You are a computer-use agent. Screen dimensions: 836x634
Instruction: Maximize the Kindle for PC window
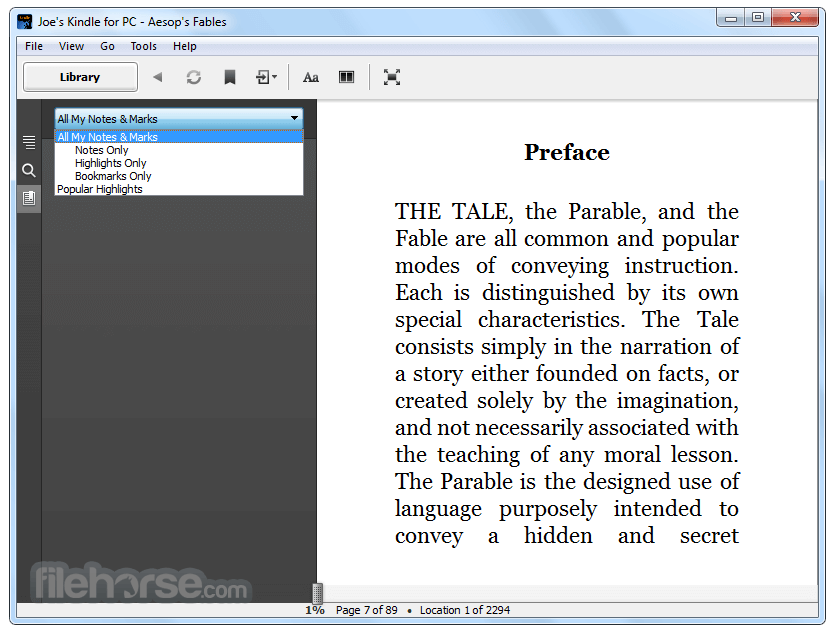[758, 18]
